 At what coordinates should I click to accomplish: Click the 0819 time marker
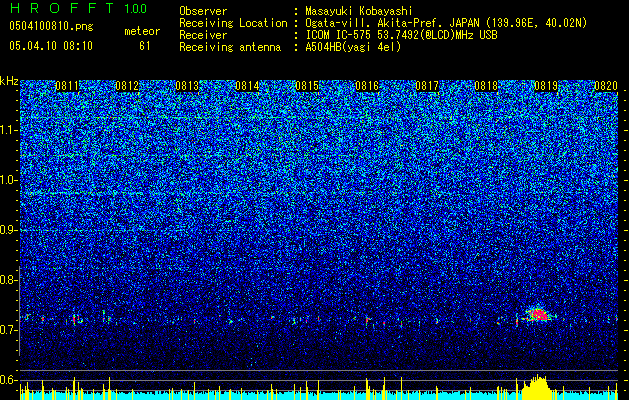546,86
